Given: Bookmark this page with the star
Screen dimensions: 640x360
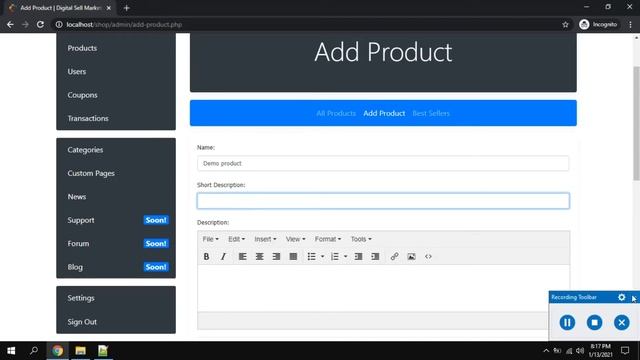Looking at the screenshot, I should click(x=565, y=24).
